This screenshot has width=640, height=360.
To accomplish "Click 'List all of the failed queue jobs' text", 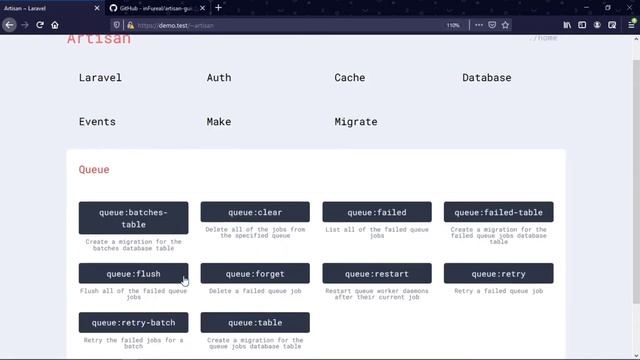I will [x=377, y=233].
